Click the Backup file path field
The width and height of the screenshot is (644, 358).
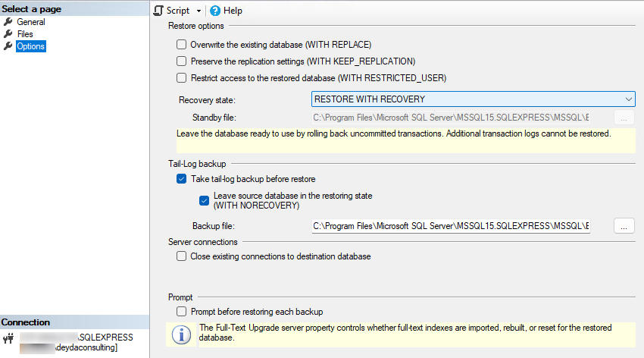451,226
